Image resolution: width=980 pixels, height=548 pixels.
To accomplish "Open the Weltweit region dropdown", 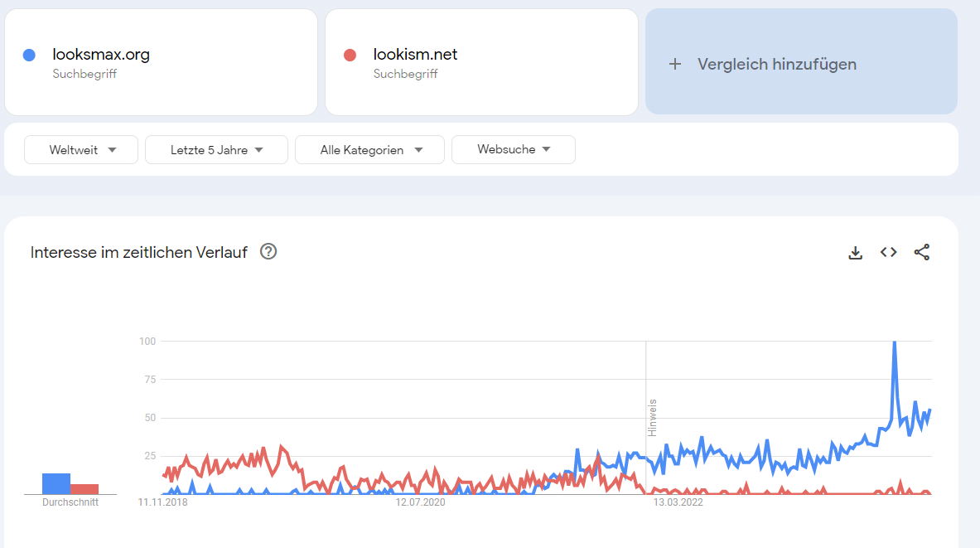I will [81, 149].
